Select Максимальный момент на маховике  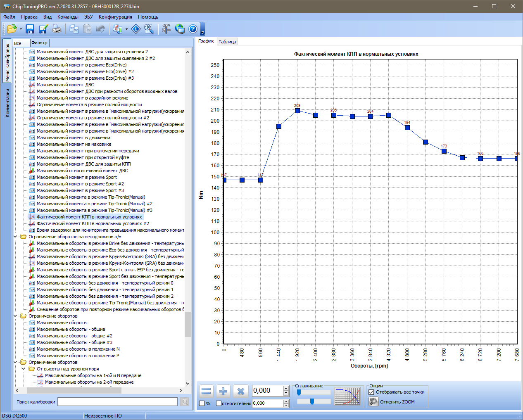(x=74, y=144)
